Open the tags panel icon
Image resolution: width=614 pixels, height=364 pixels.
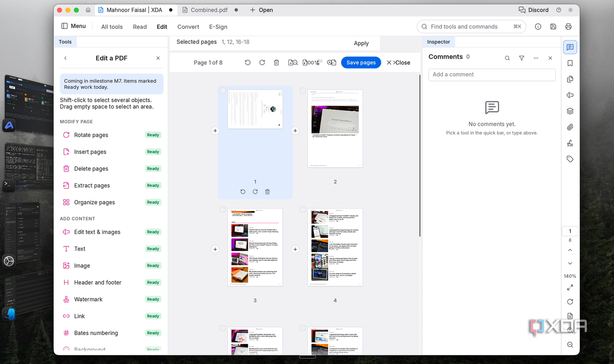point(570,159)
